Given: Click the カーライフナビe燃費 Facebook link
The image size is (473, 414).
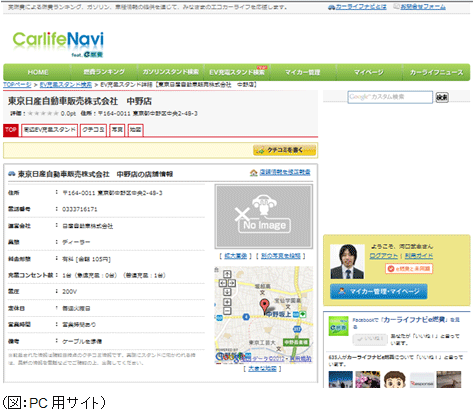Looking at the screenshot, I should [414, 320].
